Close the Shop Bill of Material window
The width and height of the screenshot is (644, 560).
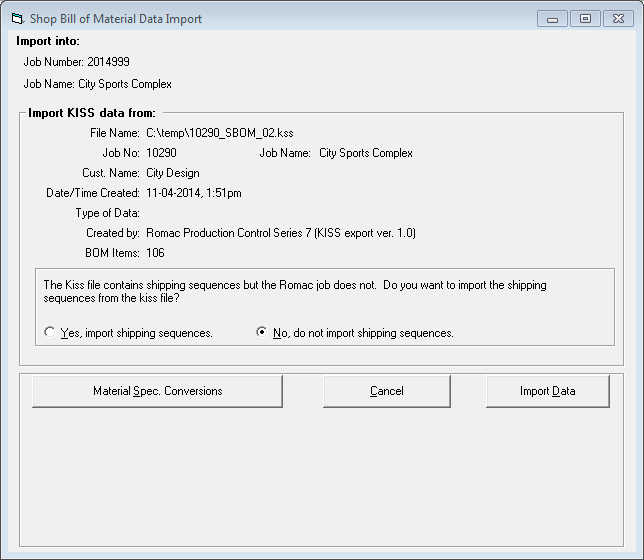coord(618,19)
